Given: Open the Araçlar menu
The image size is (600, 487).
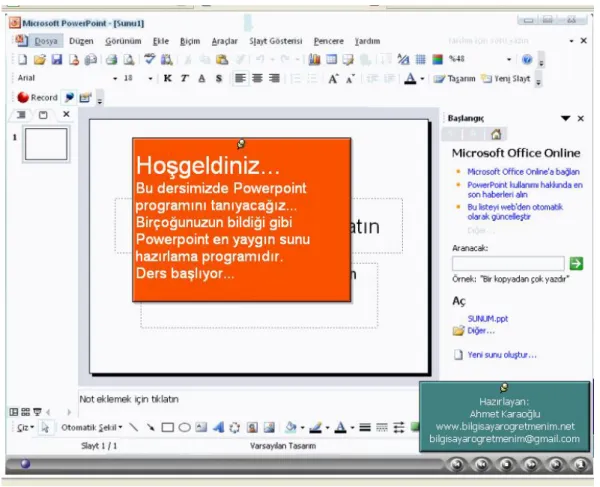Looking at the screenshot, I should point(225,41).
